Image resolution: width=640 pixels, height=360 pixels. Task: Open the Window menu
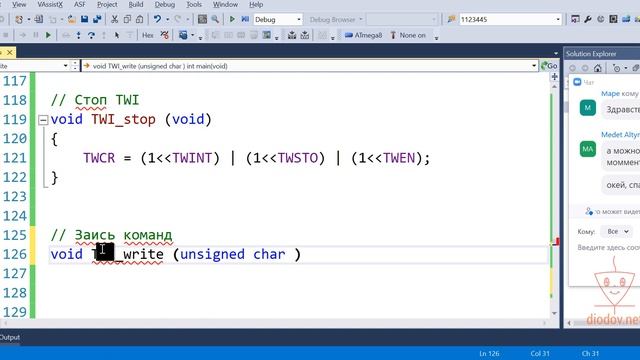225,4
